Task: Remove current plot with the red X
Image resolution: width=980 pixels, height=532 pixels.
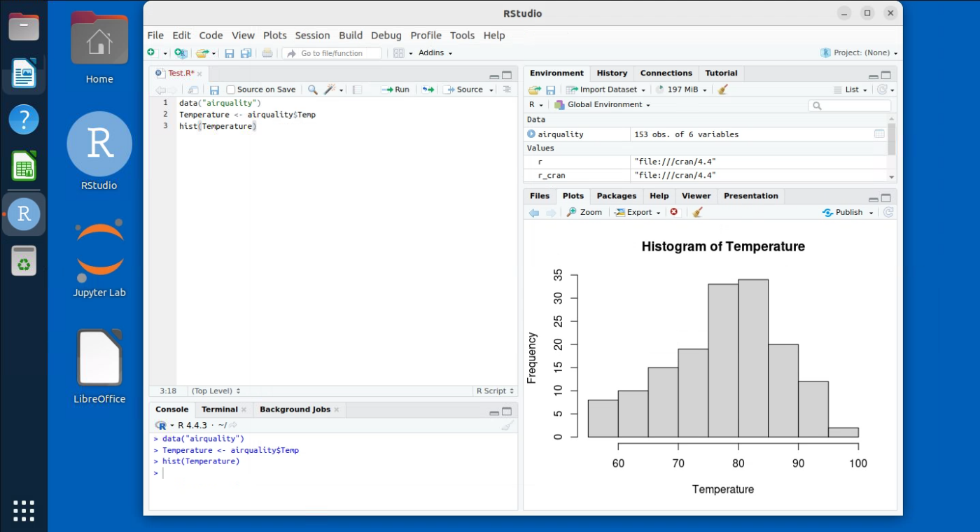Action: pos(674,212)
